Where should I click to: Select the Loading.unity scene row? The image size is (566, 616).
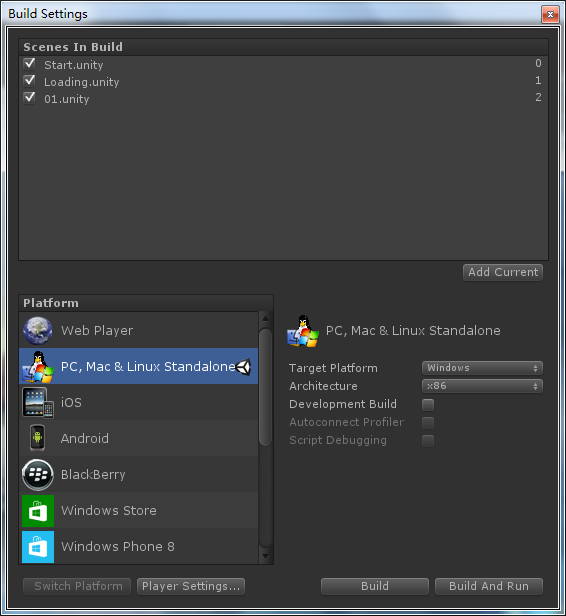tap(283, 81)
